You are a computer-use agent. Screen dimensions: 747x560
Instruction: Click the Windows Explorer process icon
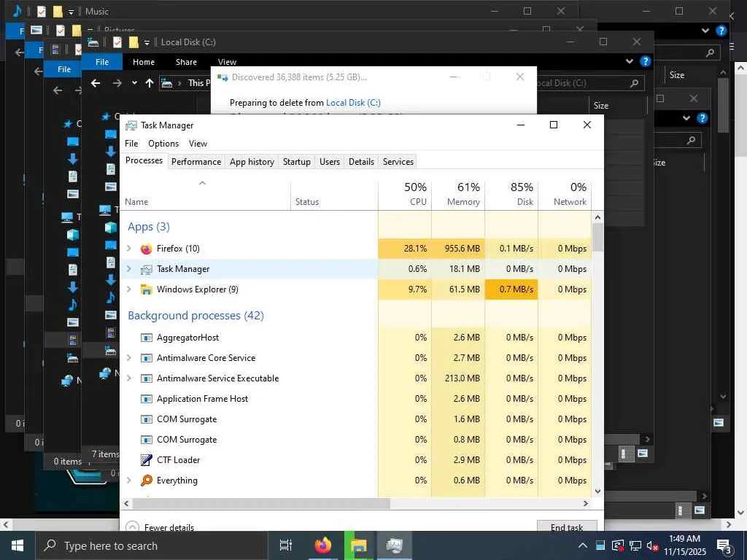click(x=146, y=289)
